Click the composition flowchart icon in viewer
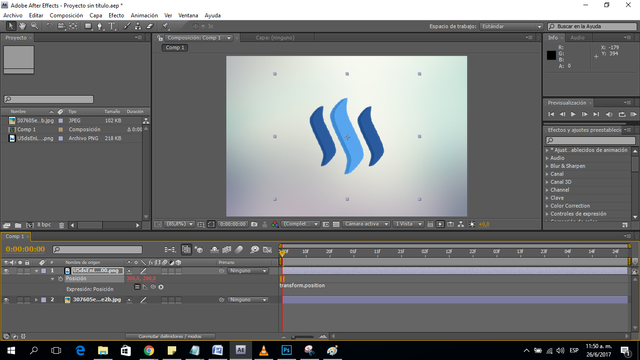Image resolution: width=640 pixels, height=360 pixels. 461,224
